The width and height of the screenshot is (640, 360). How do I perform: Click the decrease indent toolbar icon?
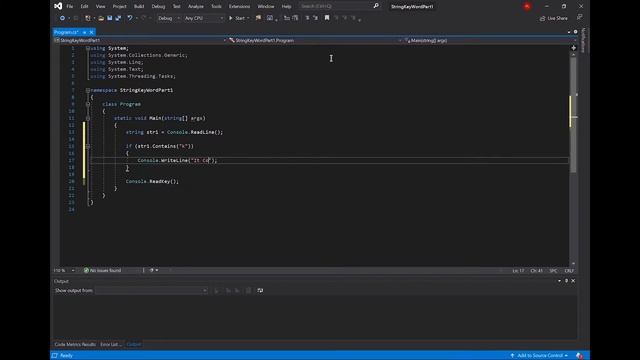(287, 18)
